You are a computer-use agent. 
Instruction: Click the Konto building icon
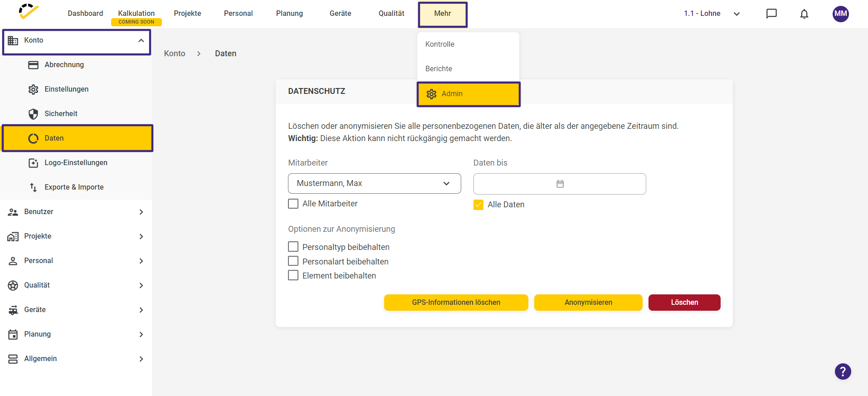point(13,40)
